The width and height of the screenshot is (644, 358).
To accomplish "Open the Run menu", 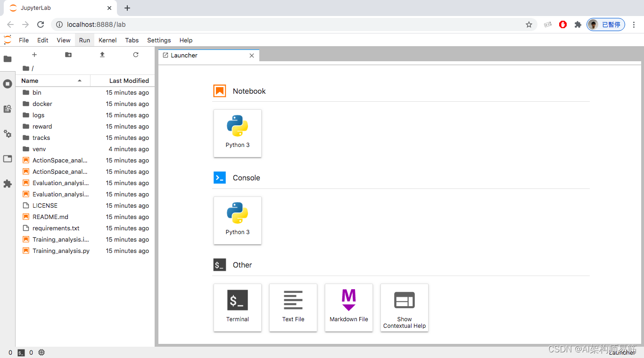I will point(84,40).
